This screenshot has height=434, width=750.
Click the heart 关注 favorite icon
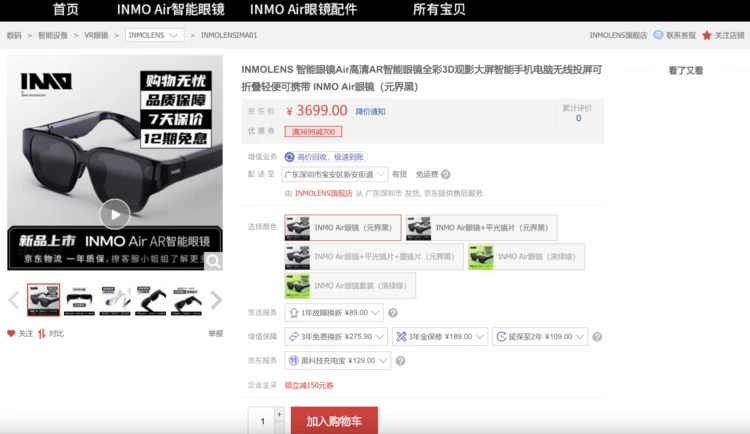coord(12,333)
